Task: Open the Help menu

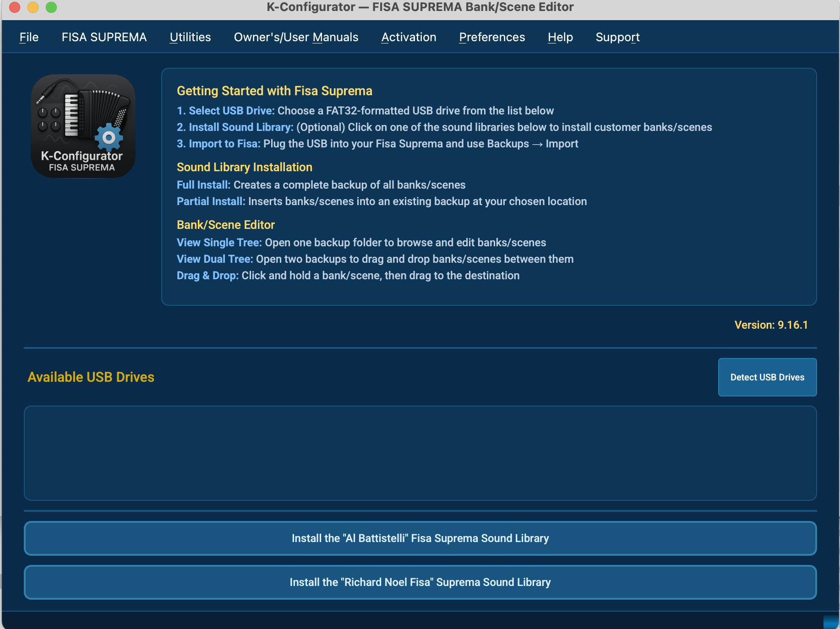Action: point(560,37)
